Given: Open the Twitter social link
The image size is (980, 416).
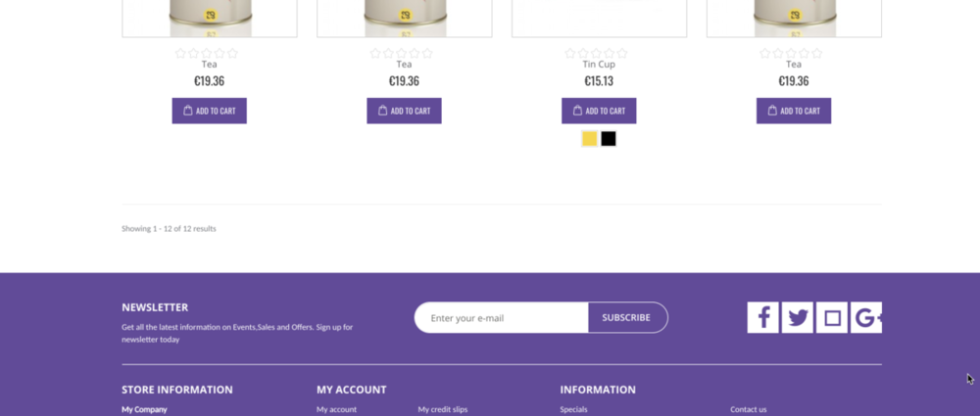Looking at the screenshot, I should pos(798,317).
